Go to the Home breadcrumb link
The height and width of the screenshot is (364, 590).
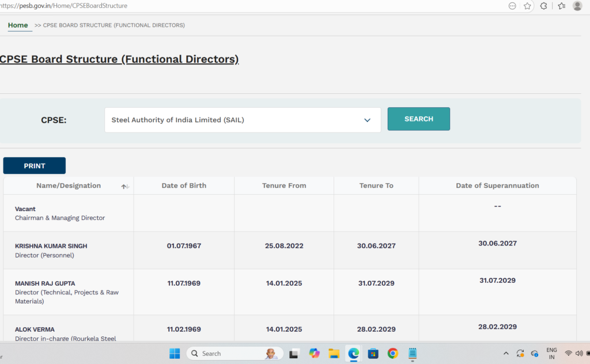pos(18,25)
